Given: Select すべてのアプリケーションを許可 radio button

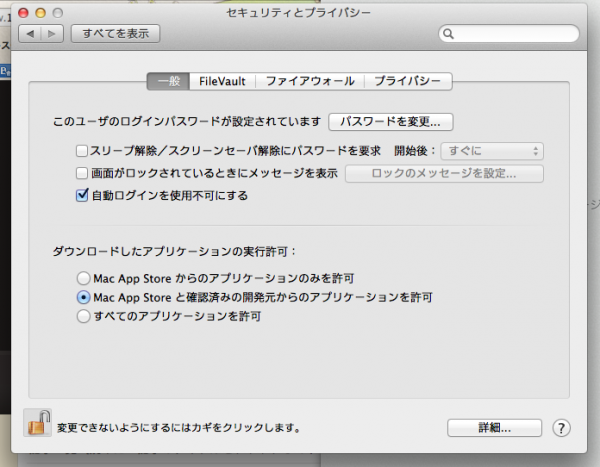Looking at the screenshot, I should (x=83, y=316).
